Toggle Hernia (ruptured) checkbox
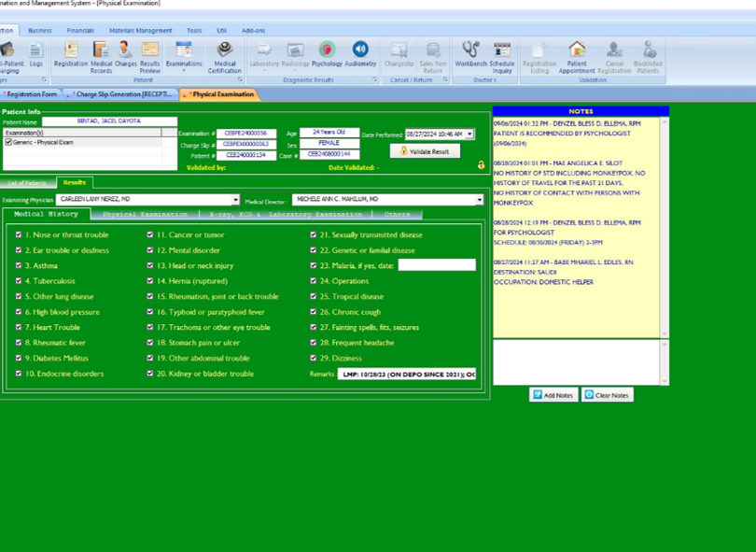Screen dimensions: 756x552 pos(150,281)
